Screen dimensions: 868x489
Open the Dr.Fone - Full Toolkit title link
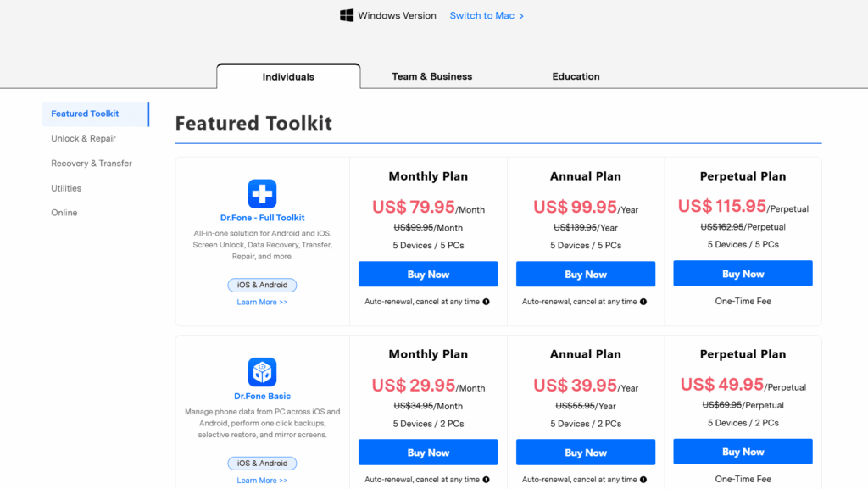click(x=263, y=218)
